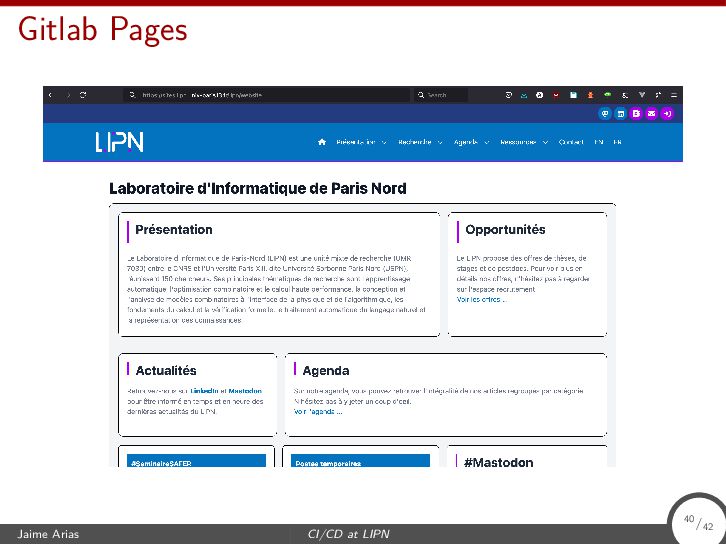Open the browser hamburger menu
This screenshot has height=544, width=726.
(x=674, y=95)
